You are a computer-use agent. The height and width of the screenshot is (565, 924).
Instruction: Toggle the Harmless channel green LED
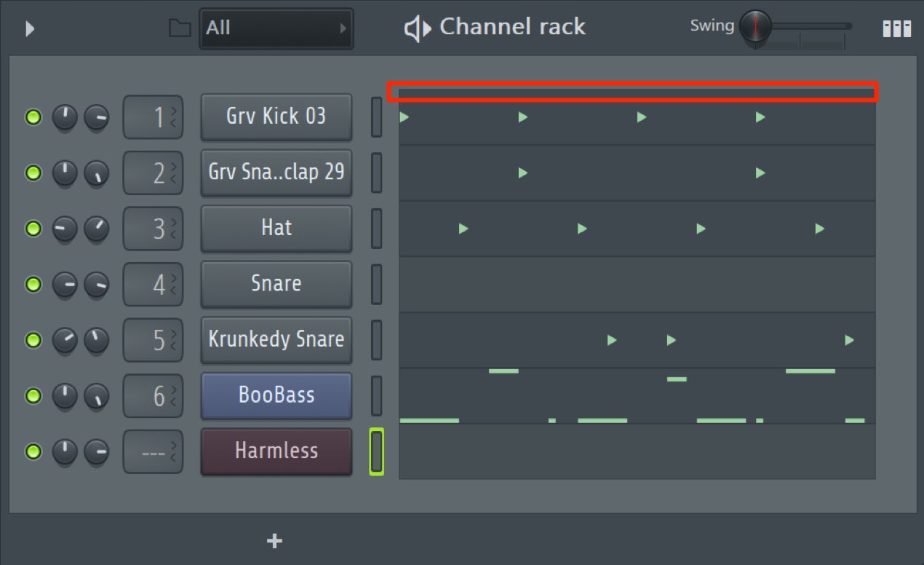point(33,451)
